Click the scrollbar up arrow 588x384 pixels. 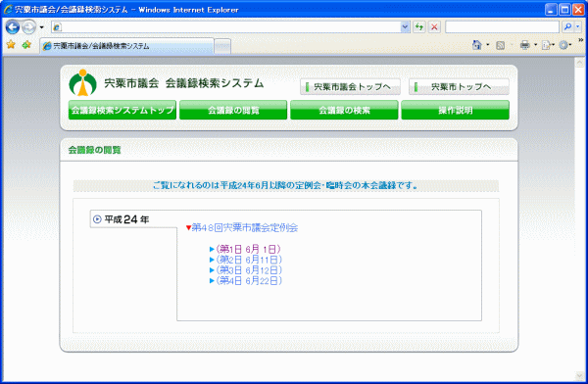pyautogui.click(x=580, y=63)
